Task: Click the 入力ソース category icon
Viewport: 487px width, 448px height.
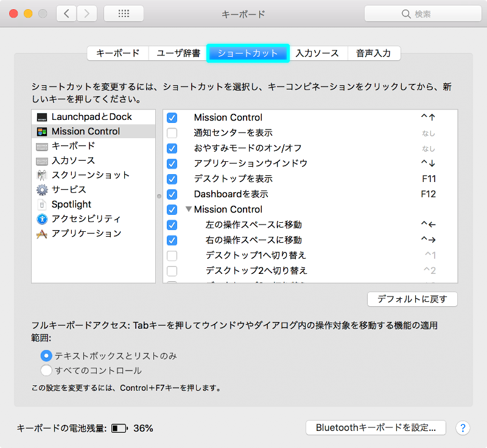Action: [x=42, y=161]
